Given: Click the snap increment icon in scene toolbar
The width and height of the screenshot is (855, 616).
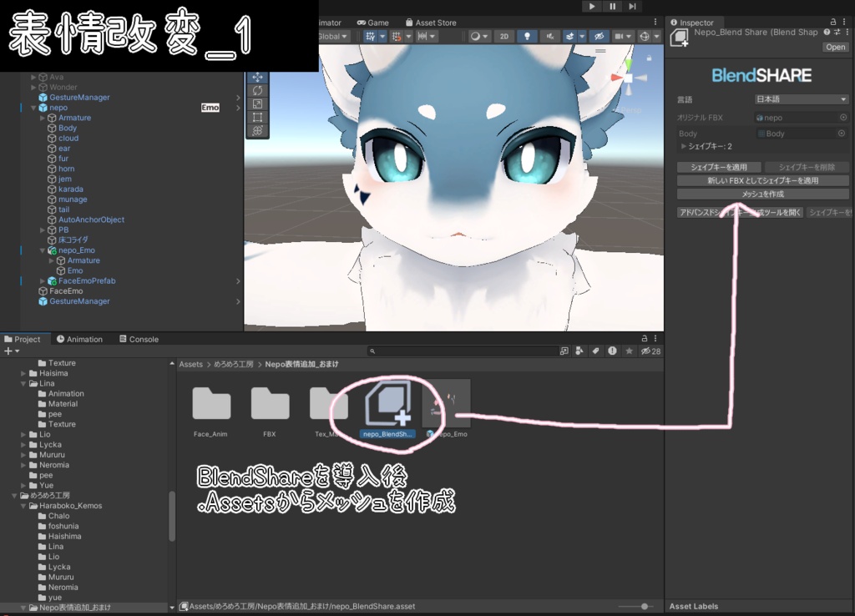Looking at the screenshot, I should coord(397,37).
